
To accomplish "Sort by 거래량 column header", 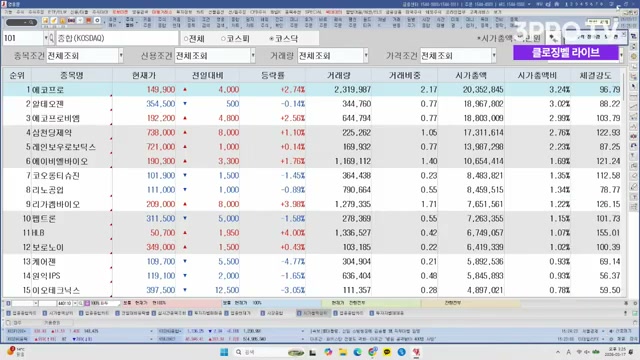I will [339, 76].
